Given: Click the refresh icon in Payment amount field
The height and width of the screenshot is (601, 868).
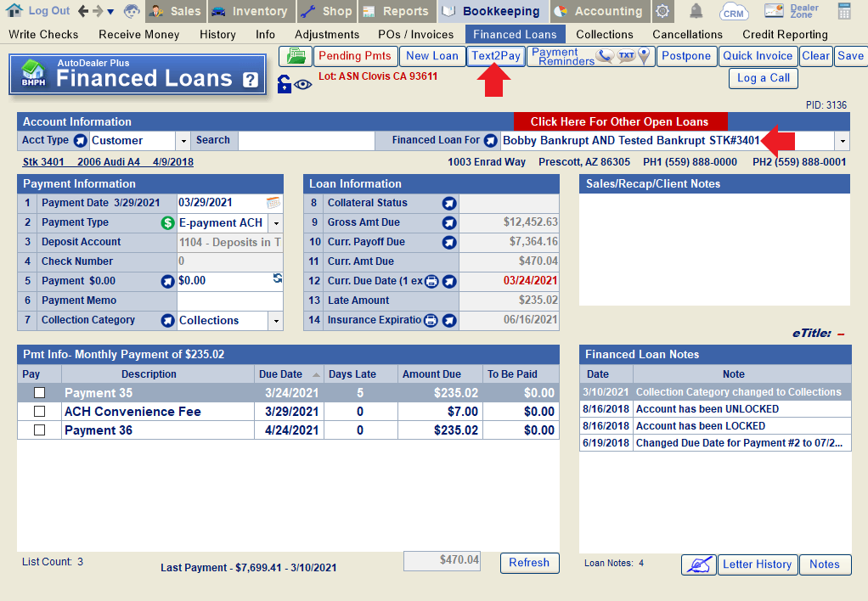Looking at the screenshot, I should pyautogui.click(x=277, y=279).
